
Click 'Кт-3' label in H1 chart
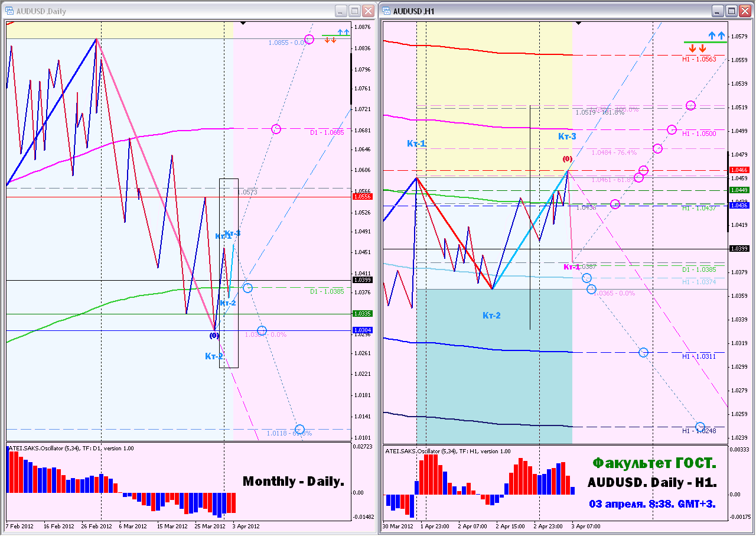[x=567, y=136]
